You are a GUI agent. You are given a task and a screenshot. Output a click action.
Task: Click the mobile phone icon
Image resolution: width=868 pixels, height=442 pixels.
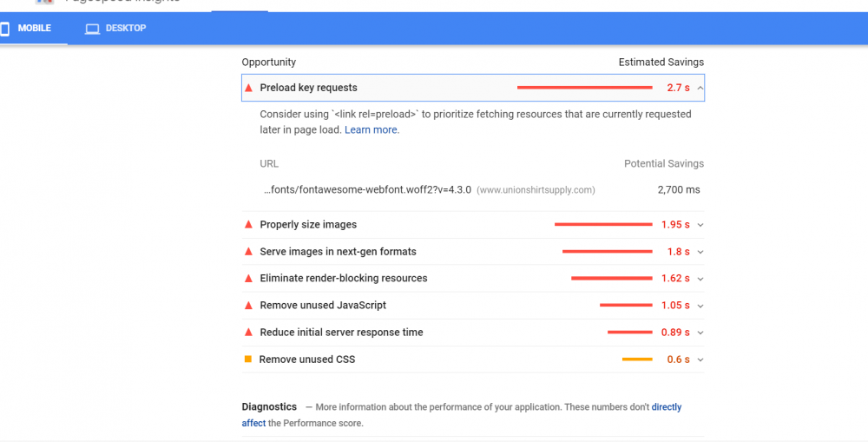[x=4, y=29]
